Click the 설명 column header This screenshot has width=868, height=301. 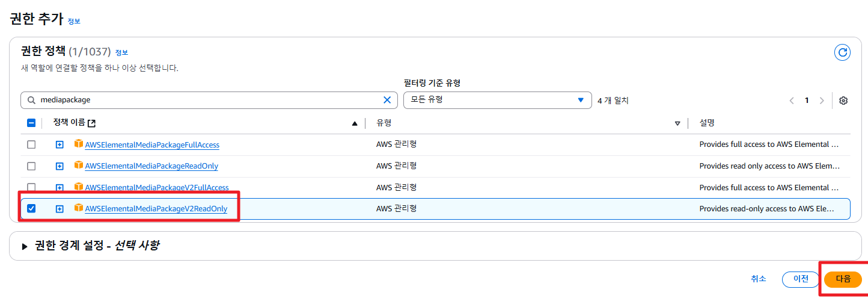[707, 123]
